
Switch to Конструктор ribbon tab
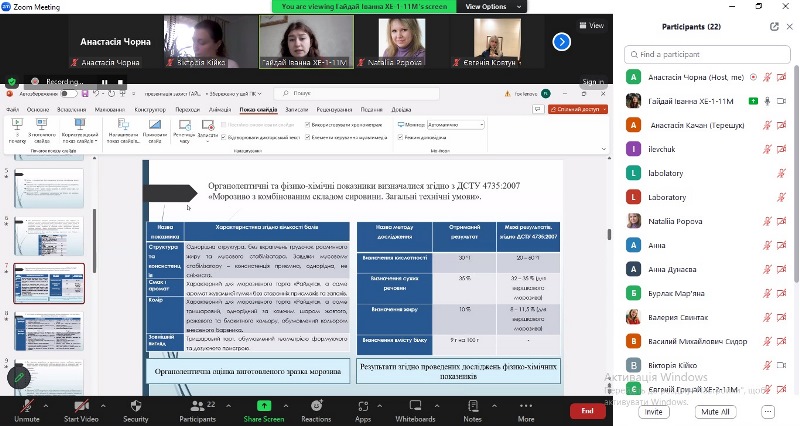150,110
